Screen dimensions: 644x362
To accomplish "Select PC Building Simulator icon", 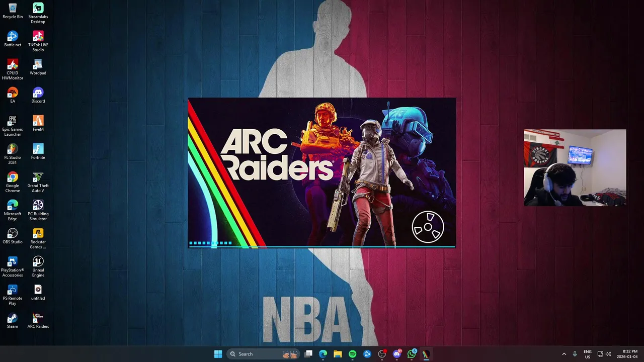I will 38,210.
